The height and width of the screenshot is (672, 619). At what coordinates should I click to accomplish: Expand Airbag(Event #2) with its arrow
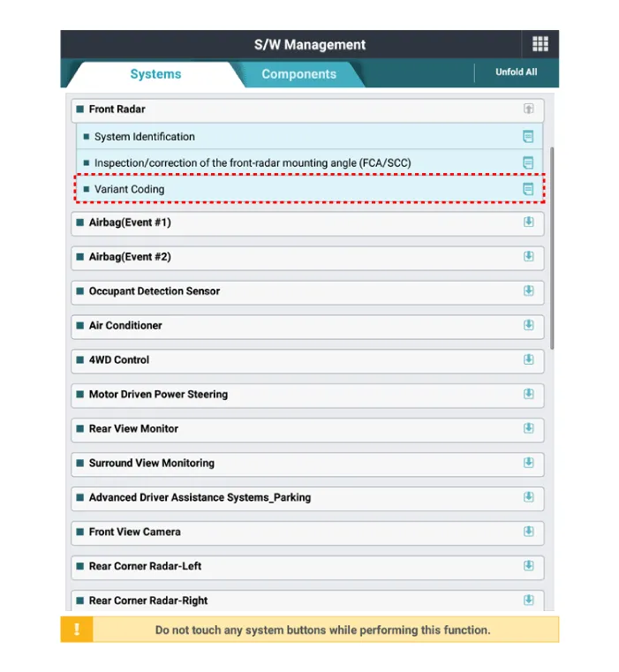[528, 257]
